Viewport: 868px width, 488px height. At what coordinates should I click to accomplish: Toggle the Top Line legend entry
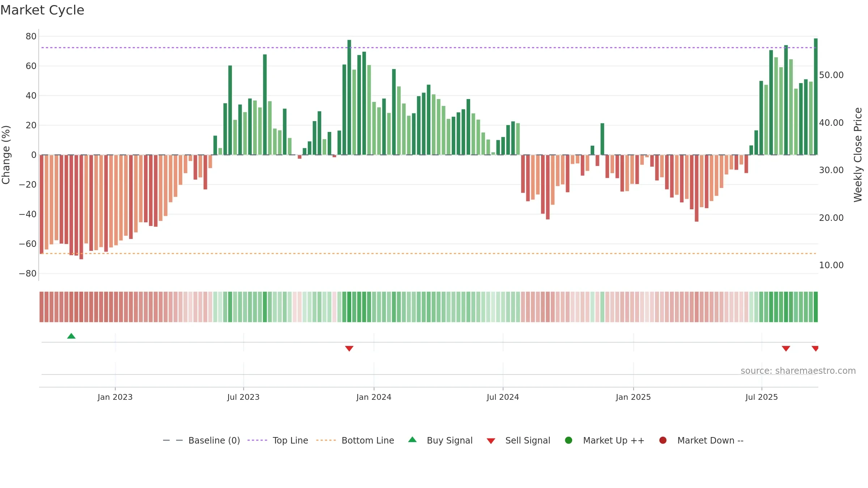pyautogui.click(x=278, y=440)
